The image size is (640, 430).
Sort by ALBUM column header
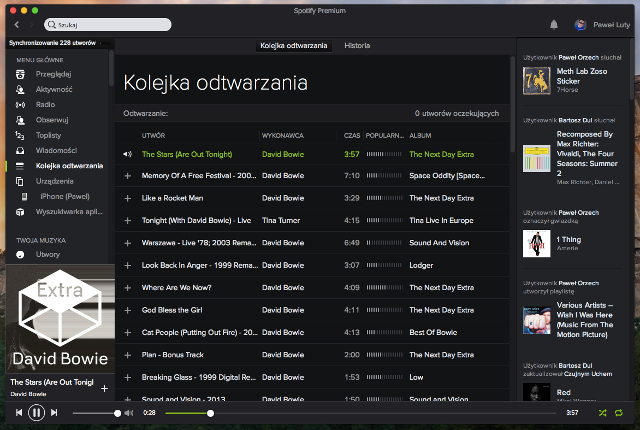(420, 136)
